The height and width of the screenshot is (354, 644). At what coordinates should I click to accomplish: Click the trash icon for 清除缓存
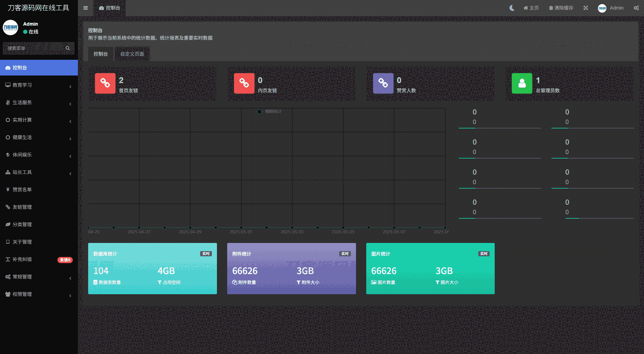(551, 8)
